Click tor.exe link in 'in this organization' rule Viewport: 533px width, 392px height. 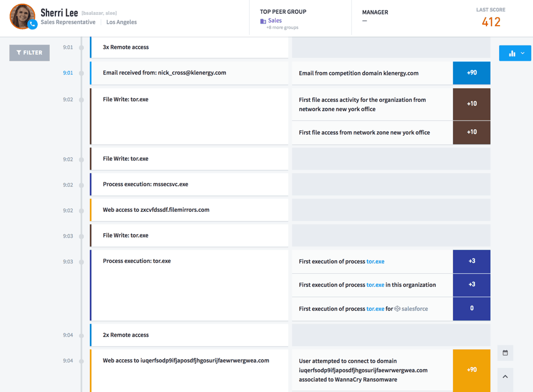375,285
